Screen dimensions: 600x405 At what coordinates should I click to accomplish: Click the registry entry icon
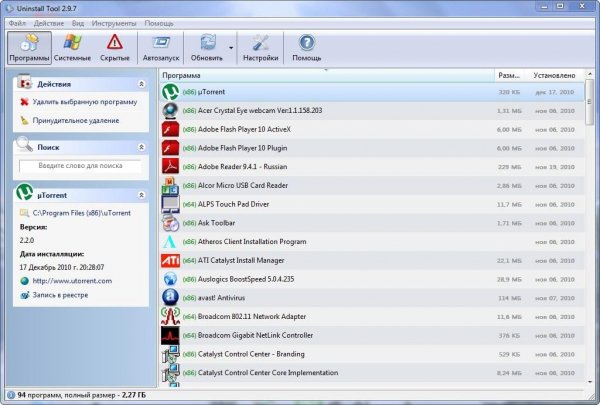(24, 295)
